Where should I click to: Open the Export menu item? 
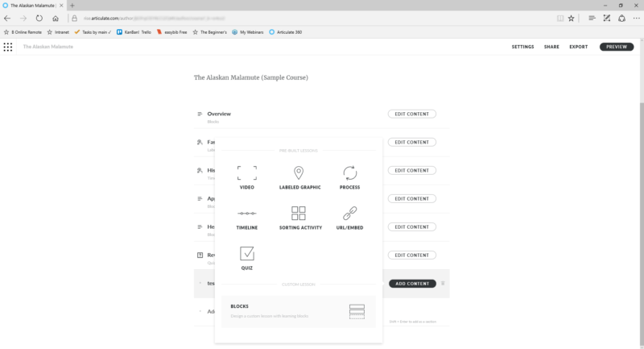[578, 47]
